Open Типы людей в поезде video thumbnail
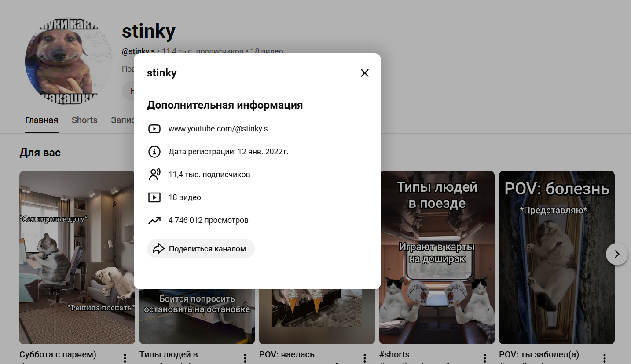Viewport: 631px width, 364px height. coord(437,258)
